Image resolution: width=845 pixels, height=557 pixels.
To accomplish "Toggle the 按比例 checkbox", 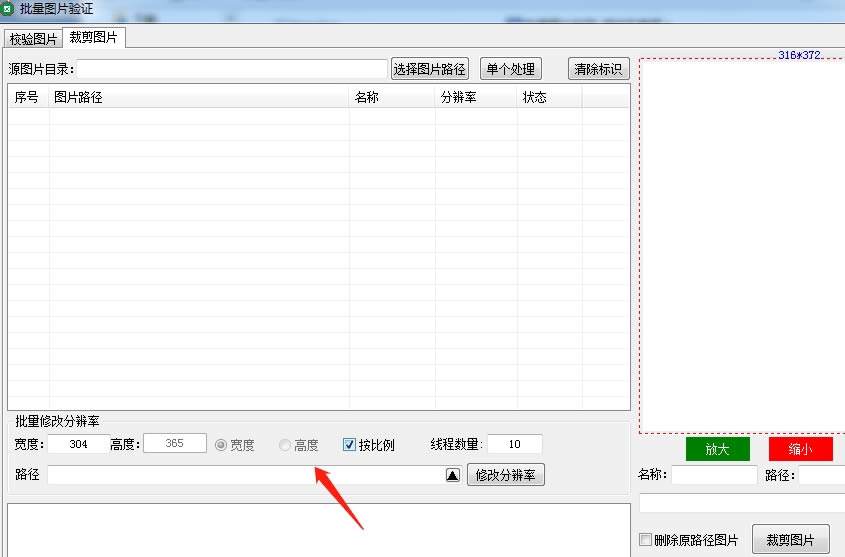I will (349, 444).
